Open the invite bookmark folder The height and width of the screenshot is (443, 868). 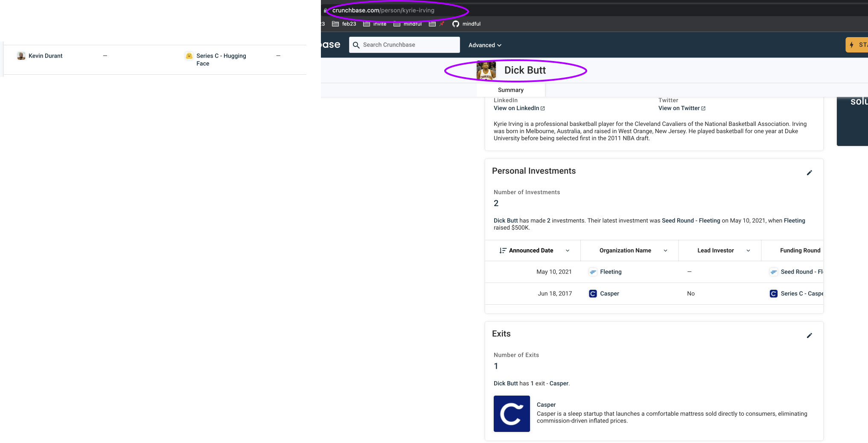coord(375,24)
